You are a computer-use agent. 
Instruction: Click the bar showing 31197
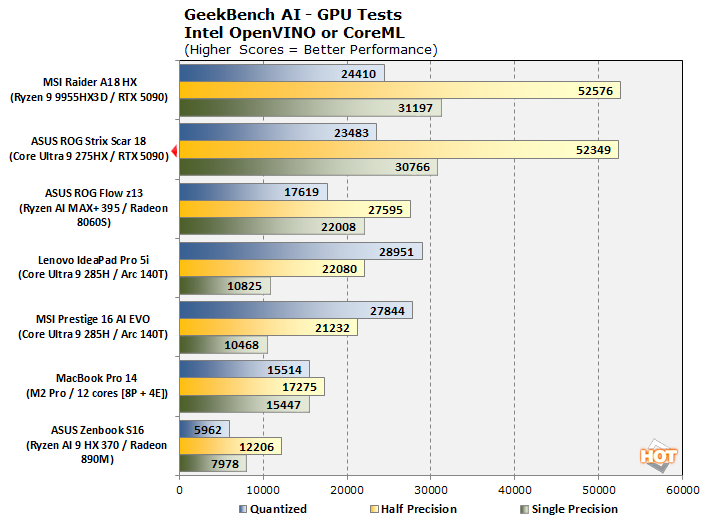coord(311,108)
